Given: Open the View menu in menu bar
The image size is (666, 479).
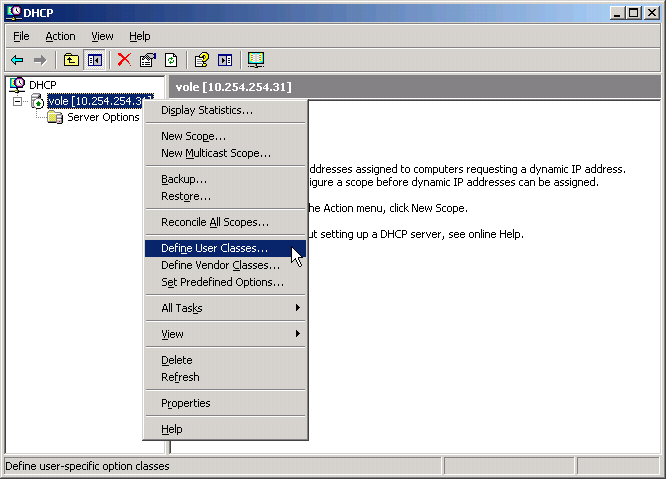Looking at the screenshot, I should [102, 37].
